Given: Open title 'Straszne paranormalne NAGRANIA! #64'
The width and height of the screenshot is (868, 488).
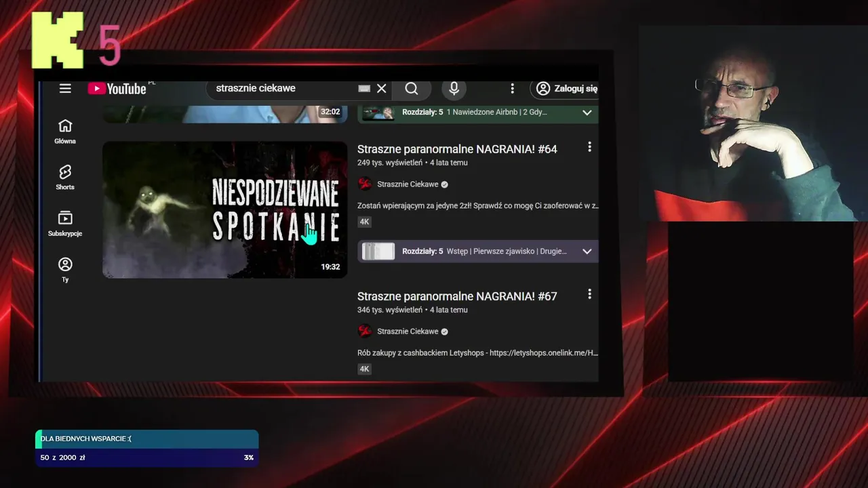Looking at the screenshot, I should coord(457,149).
